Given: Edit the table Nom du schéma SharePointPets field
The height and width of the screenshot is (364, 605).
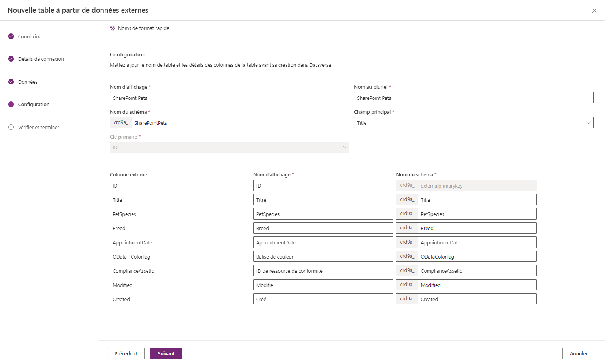Looking at the screenshot, I should 240,122.
